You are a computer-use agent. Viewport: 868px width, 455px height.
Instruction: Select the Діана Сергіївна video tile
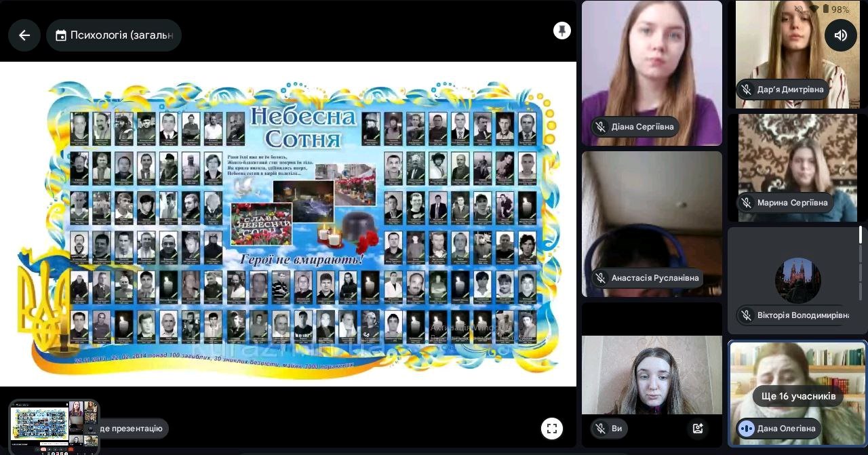tap(652, 73)
